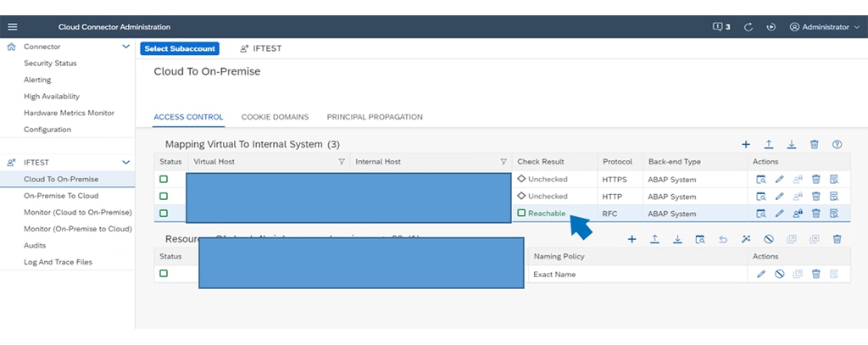Switch to the Principal Propagation tab
This screenshot has height=345, width=868.
pyautogui.click(x=374, y=117)
